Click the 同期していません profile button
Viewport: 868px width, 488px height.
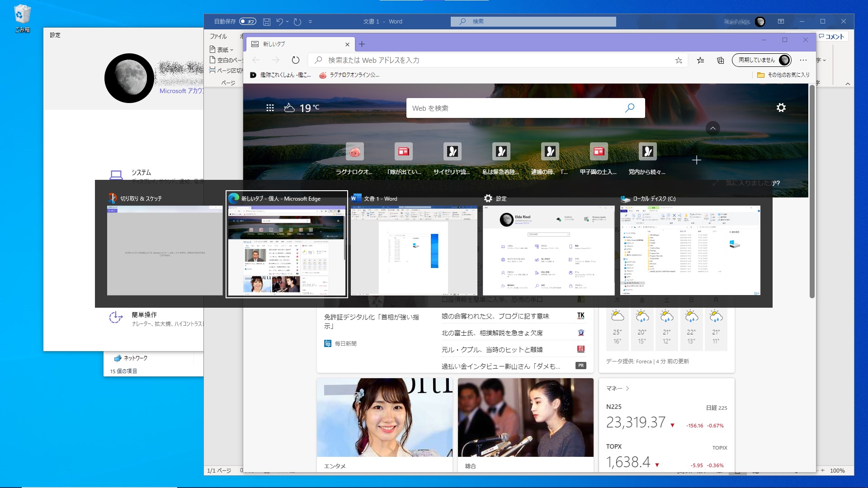[762, 60]
